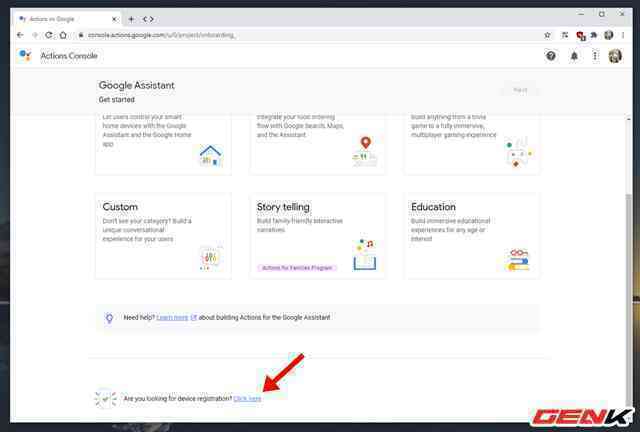The height and width of the screenshot is (432, 640).
Task: Select the Story telling card
Action: point(318,236)
